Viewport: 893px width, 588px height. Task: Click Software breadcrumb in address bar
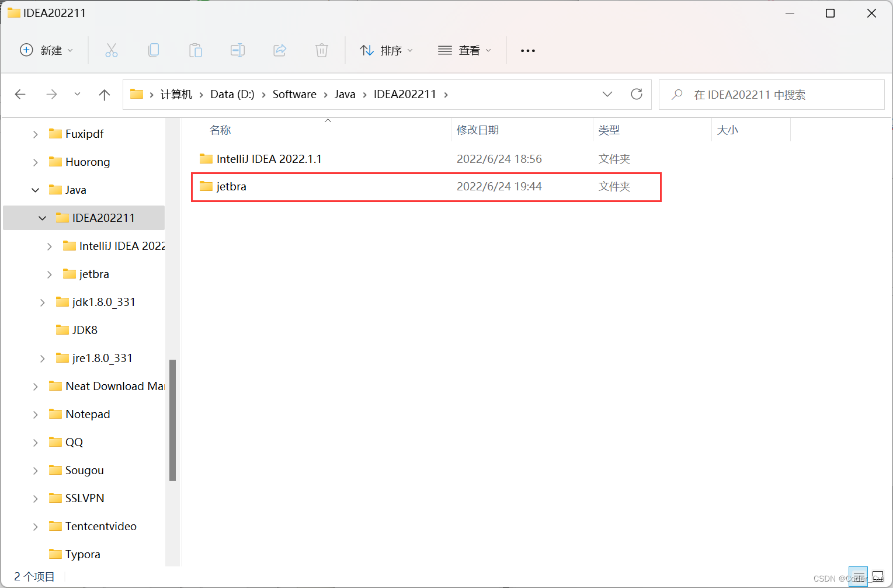[x=294, y=94]
